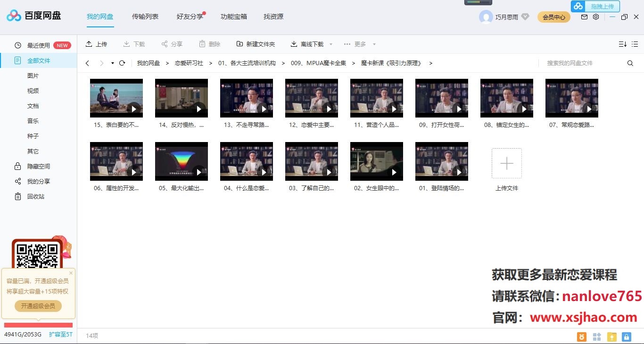Expand the 更多 dropdown arrow

(374, 44)
